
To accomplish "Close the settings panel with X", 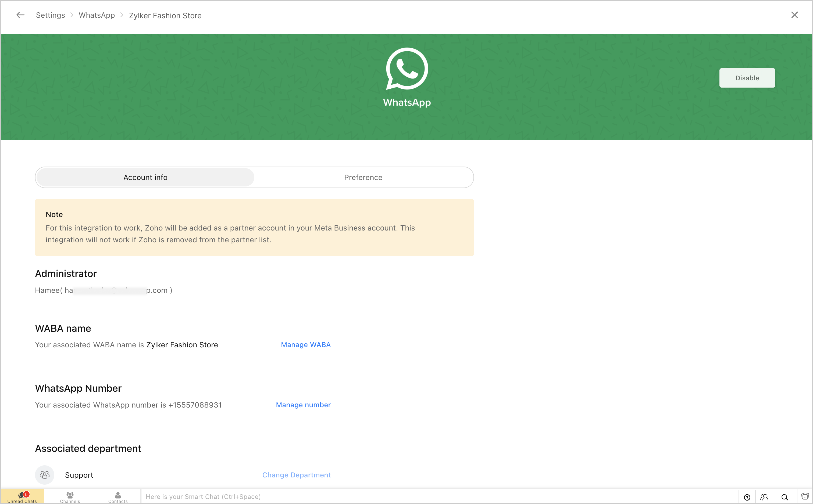I will [x=794, y=15].
